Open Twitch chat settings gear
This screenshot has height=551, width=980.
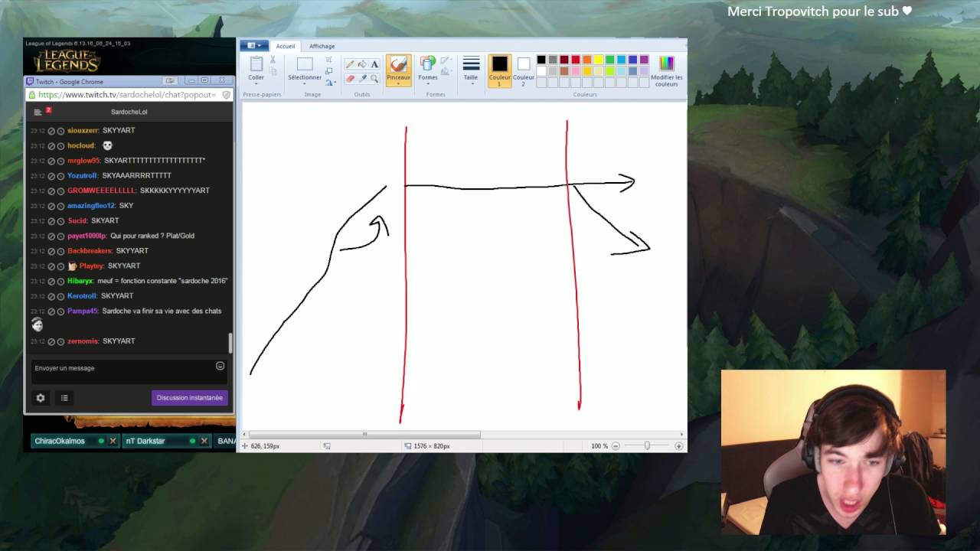pyautogui.click(x=41, y=398)
